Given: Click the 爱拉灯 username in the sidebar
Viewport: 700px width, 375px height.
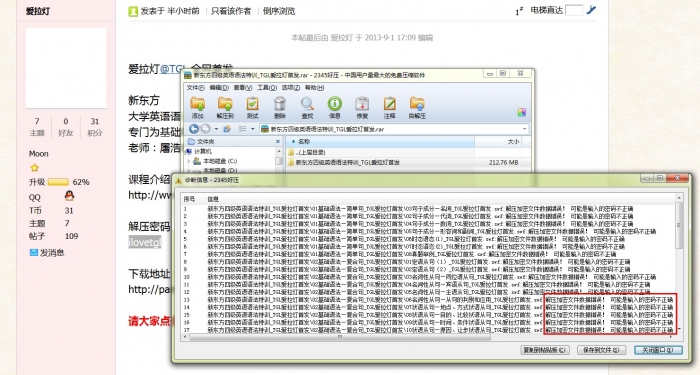Looking at the screenshot, I should pyautogui.click(x=38, y=11).
